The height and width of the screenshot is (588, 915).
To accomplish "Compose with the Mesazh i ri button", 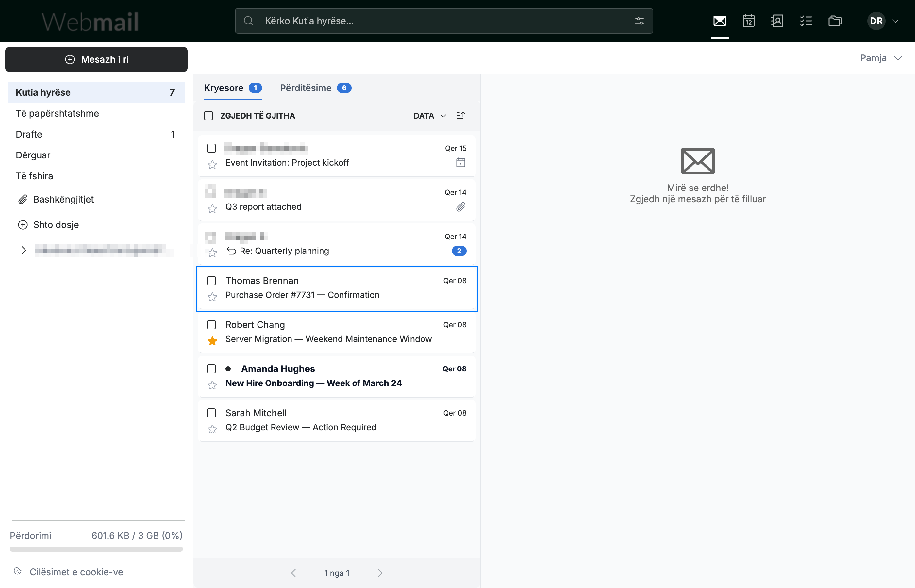I will (96, 59).
